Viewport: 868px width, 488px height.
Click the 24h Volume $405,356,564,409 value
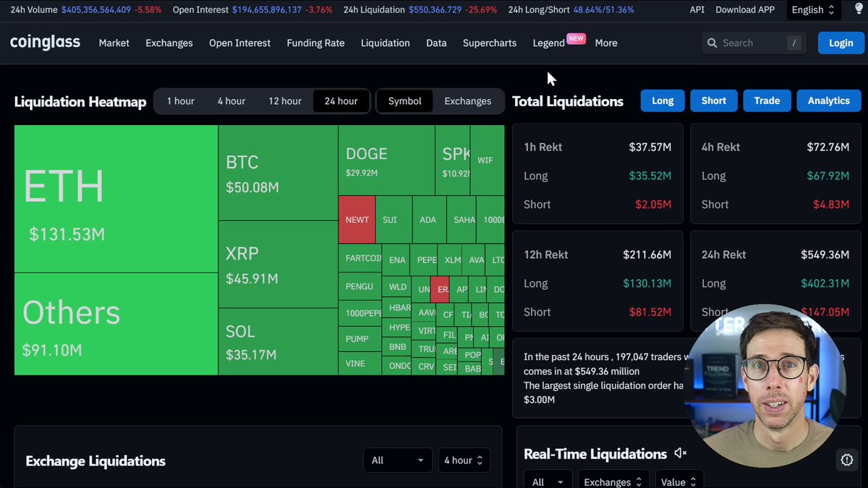pos(96,10)
